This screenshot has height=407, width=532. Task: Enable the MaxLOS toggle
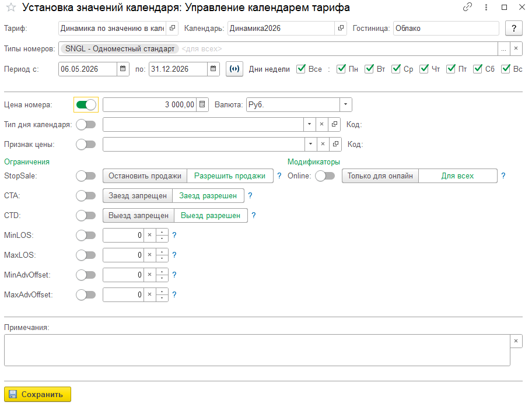coord(86,255)
